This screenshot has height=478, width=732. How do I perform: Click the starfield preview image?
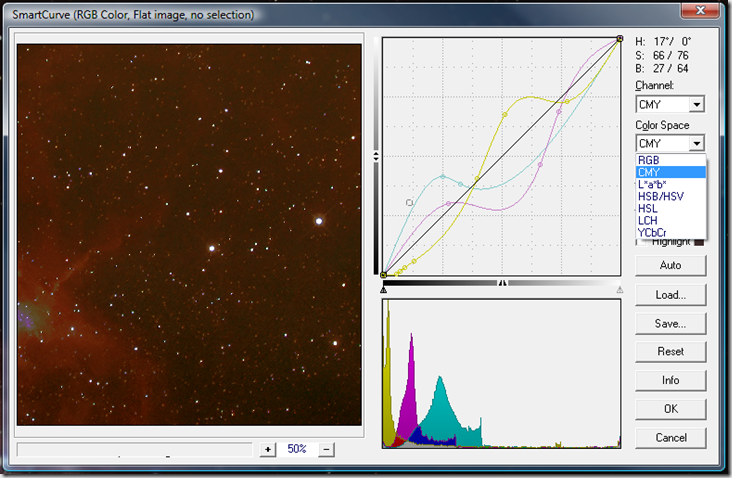[189, 235]
